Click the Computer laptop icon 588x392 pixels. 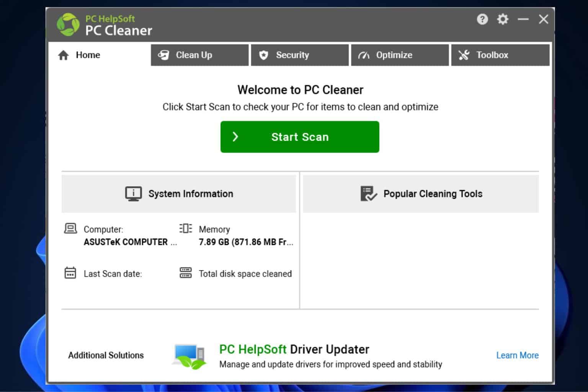click(70, 229)
